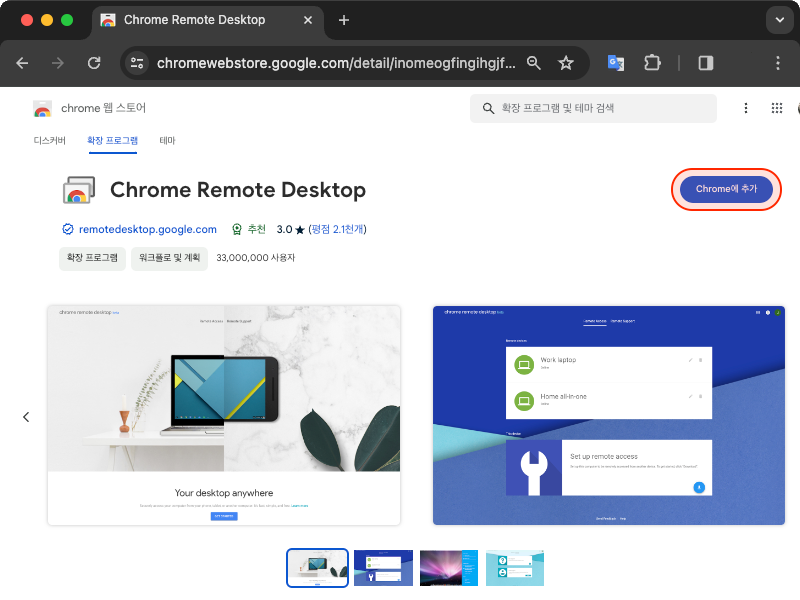Open the Extensions puzzle piece icon

(652, 62)
